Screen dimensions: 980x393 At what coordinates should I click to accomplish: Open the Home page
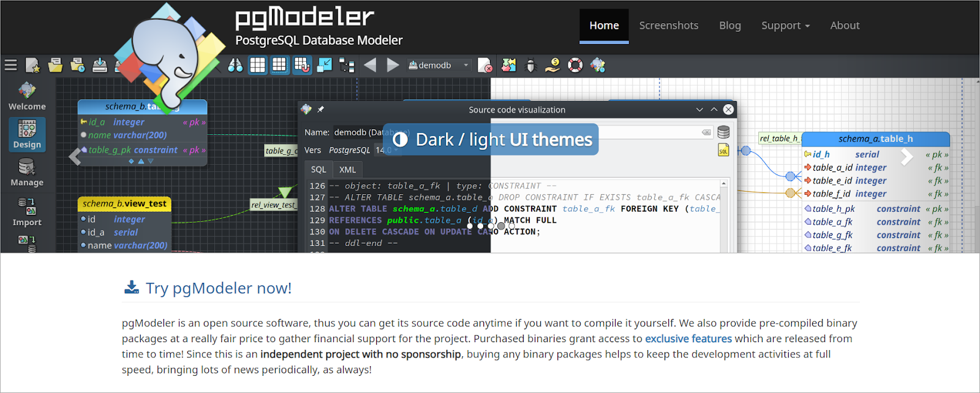pyautogui.click(x=604, y=26)
